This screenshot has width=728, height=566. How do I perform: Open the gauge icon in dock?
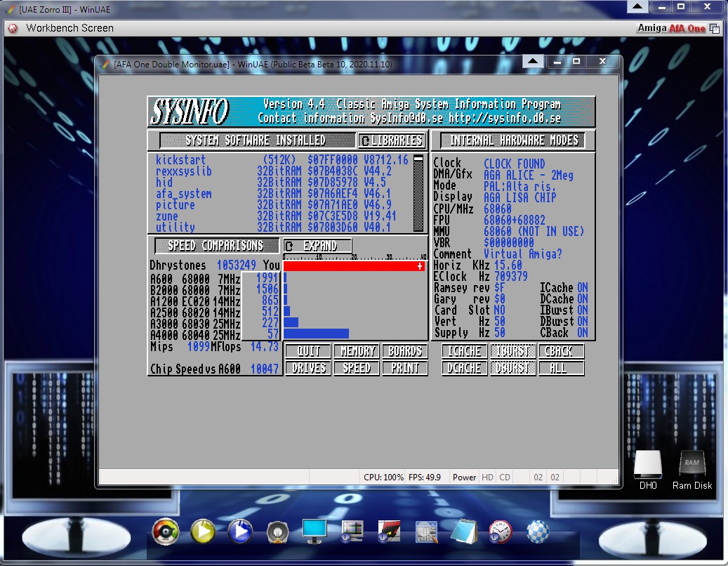(x=166, y=532)
